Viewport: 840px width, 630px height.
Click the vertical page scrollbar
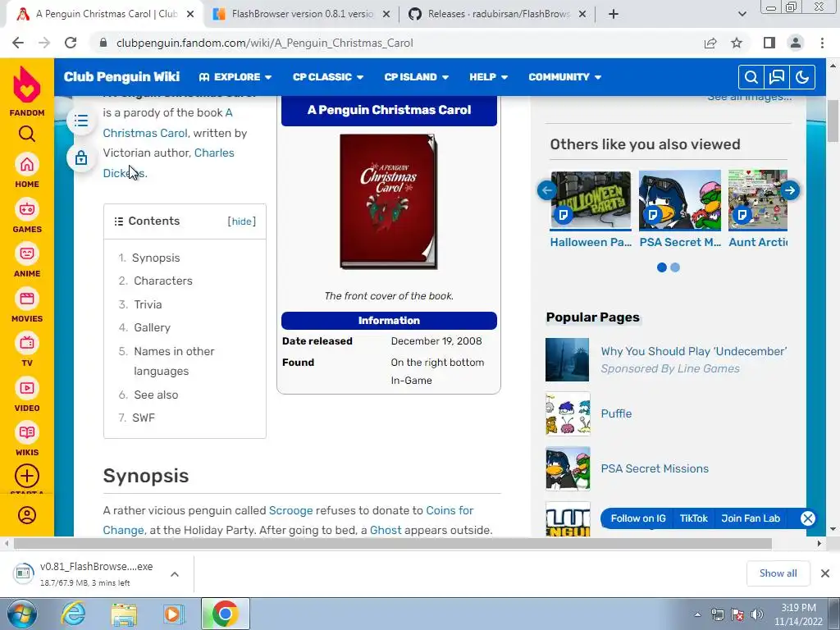click(x=833, y=121)
